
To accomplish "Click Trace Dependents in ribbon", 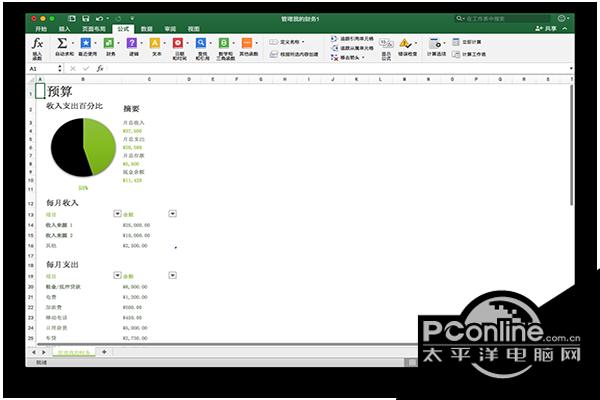I will tap(352, 48).
